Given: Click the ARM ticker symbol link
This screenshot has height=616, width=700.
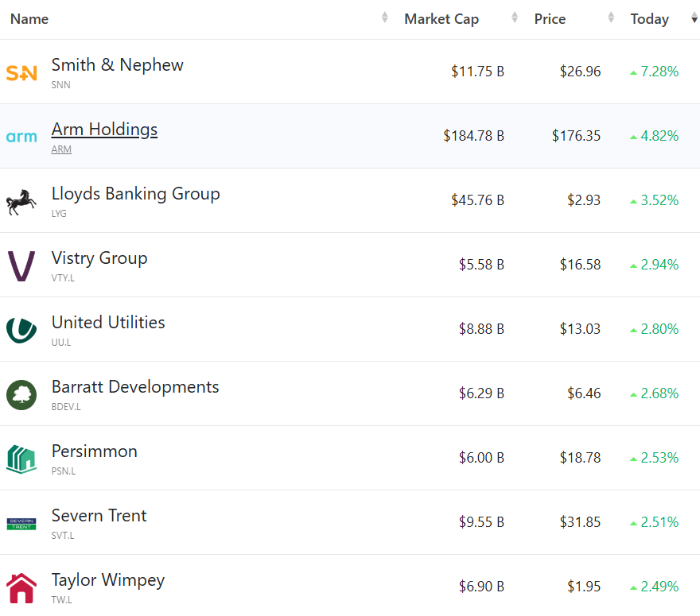Looking at the screenshot, I should (61, 149).
